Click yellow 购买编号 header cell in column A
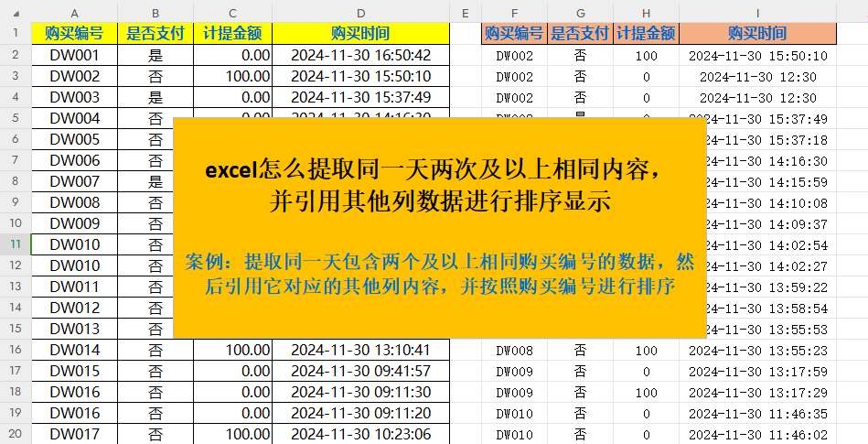The width and height of the screenshot is (868, 444). pyautogui.click(x=75, y=33)
